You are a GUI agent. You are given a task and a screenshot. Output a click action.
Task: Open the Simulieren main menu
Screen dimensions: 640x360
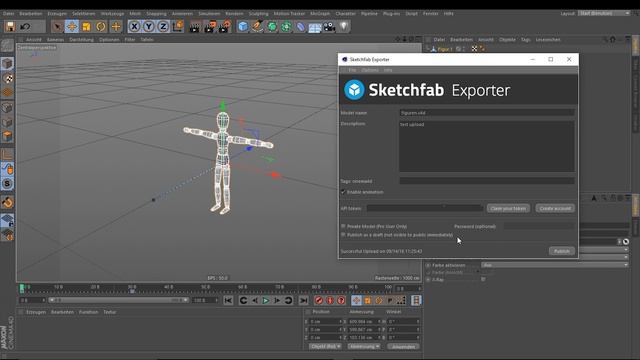click(209, 13)
